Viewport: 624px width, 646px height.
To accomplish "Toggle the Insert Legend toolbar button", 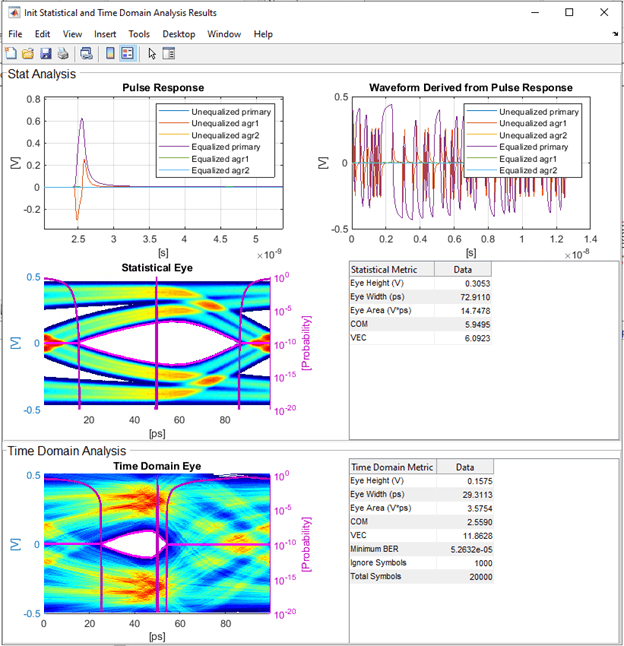I will click(x=127, y=53).
